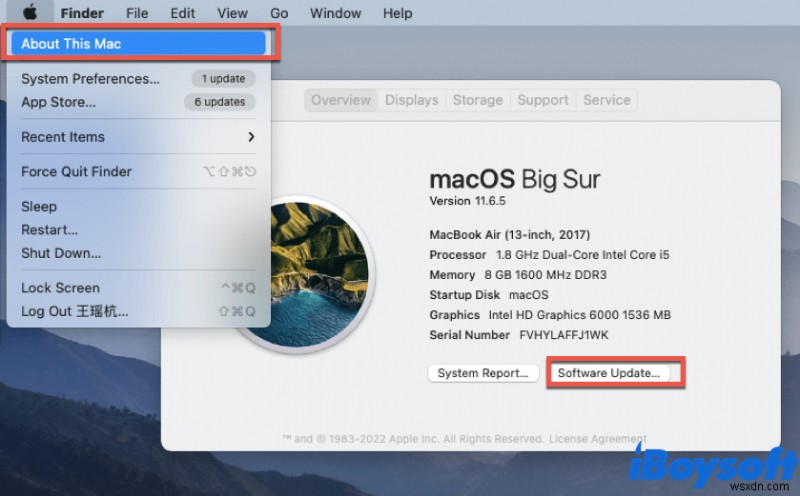Viewport: 800px width, 496px height.
Task: Select Force Quit Finder
Action: tap(138, 171)
